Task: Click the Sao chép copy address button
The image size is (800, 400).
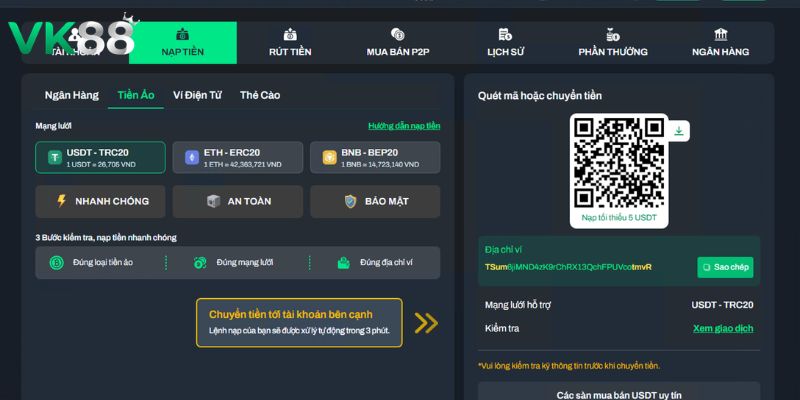Action: tap(725, 267)
